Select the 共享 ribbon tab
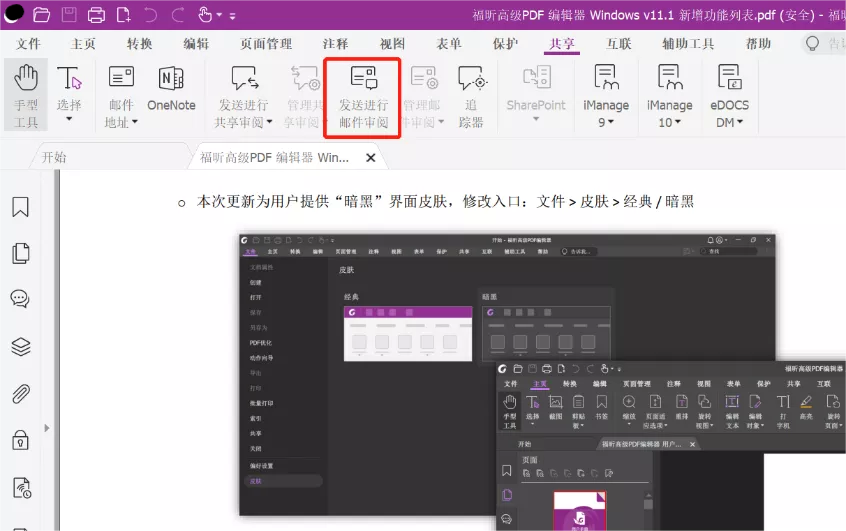 point(562,44)
